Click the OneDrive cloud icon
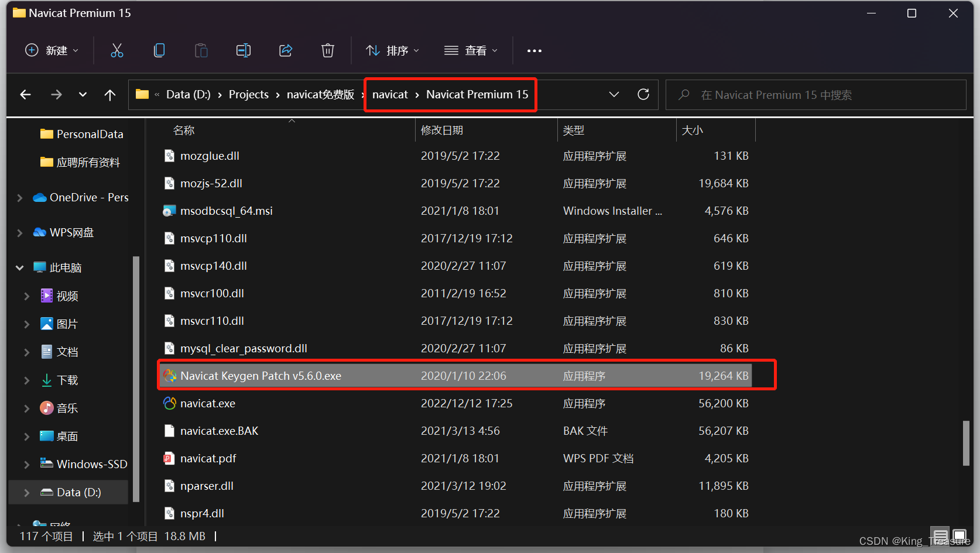980x553 pixels. [x=40, y=197]
